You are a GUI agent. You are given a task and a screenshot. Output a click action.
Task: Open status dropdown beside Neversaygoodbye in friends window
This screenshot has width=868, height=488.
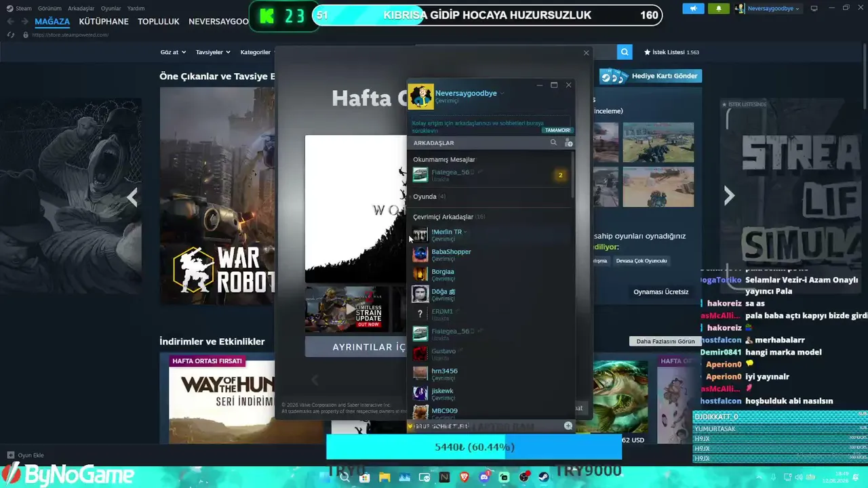502,94
